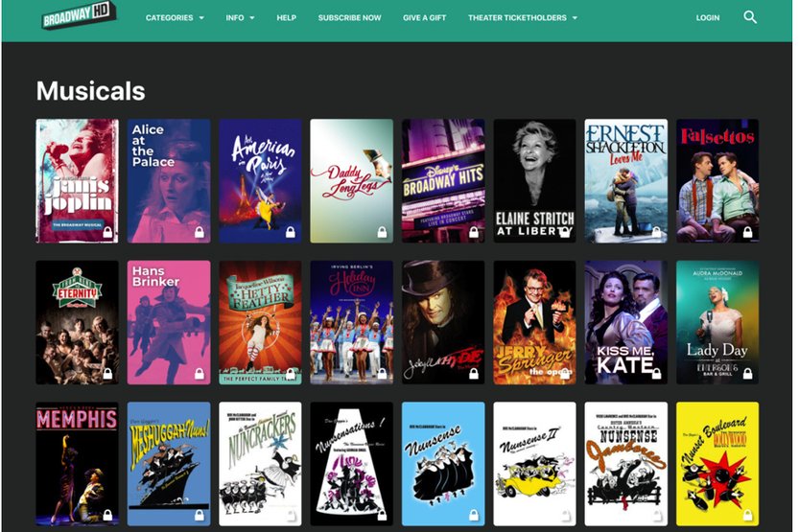Open the Theater Ticketholders dropdown

click(523, 18)
